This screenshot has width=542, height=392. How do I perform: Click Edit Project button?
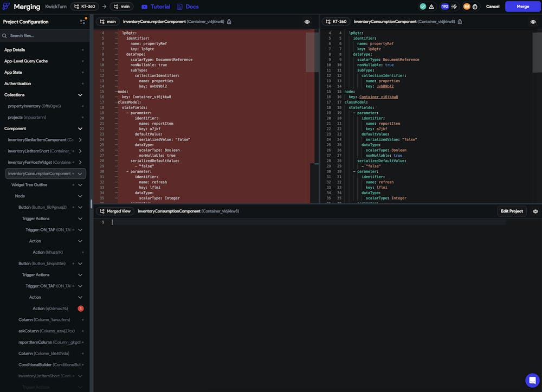tap(512, 211)
